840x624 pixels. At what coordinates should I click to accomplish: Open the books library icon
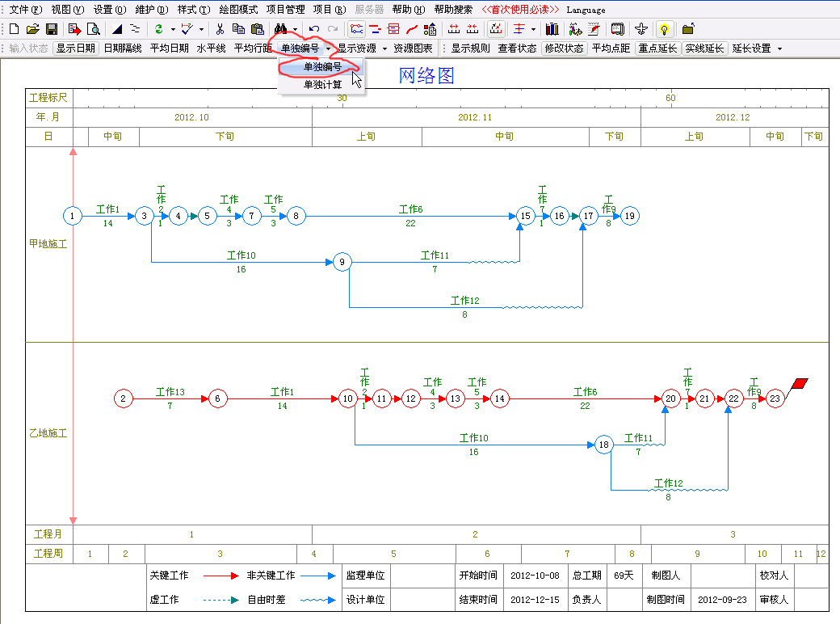pyautogui.click(x=552, y=29)
